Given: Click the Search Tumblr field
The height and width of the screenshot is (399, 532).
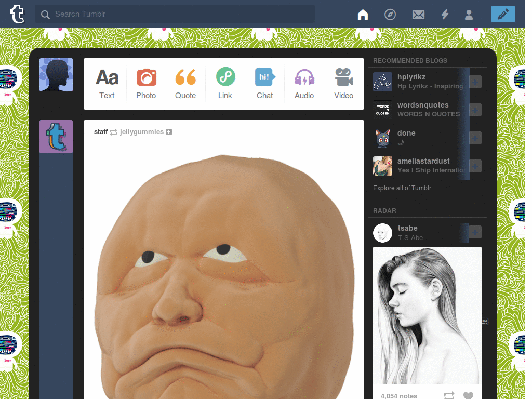Looking at the screenshot, I should point(175,14).
